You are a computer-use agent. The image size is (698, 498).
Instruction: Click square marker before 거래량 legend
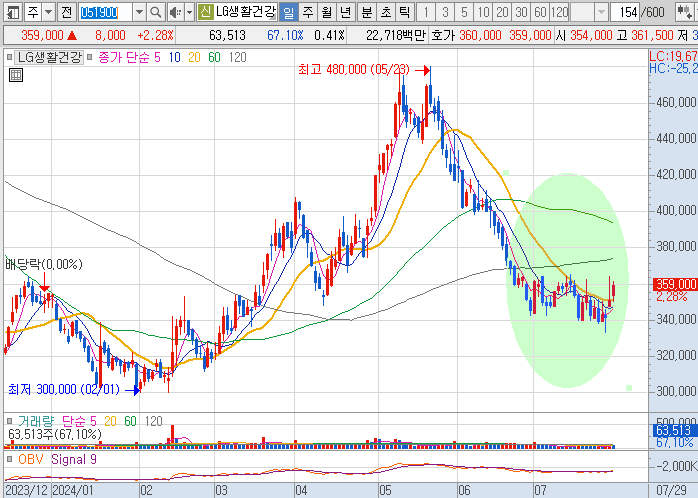pos(10,421)
